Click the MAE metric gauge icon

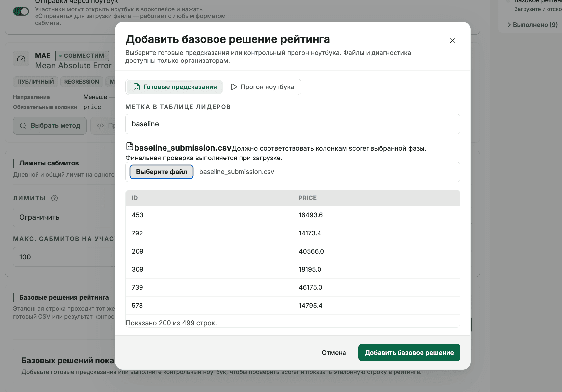click(x=21, y=59)
